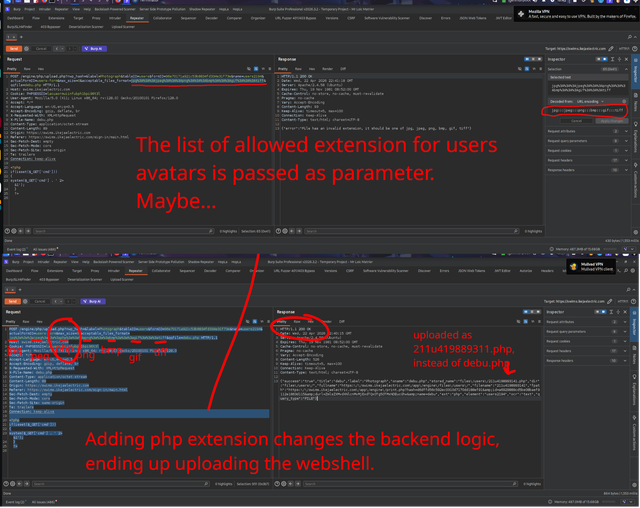640x508 pixels.
Task: Edit target pencil icon in bottom window
Action: [x=609, y=301]
